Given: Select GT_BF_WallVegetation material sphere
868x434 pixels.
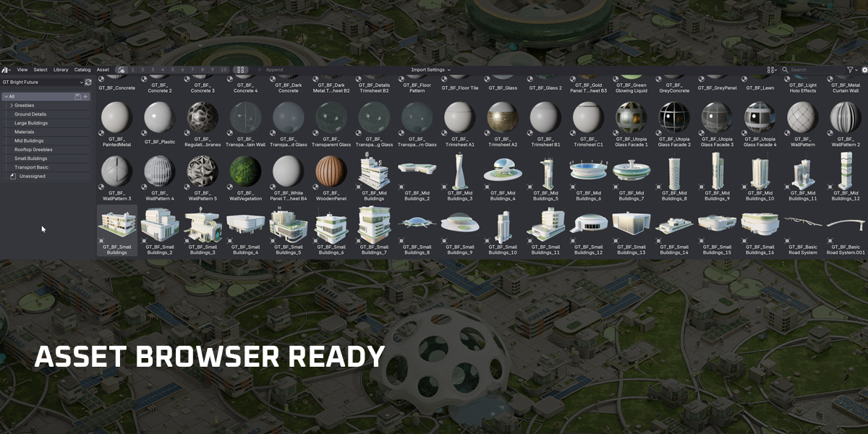Looking at the screenshot, I should coord(245,171).
